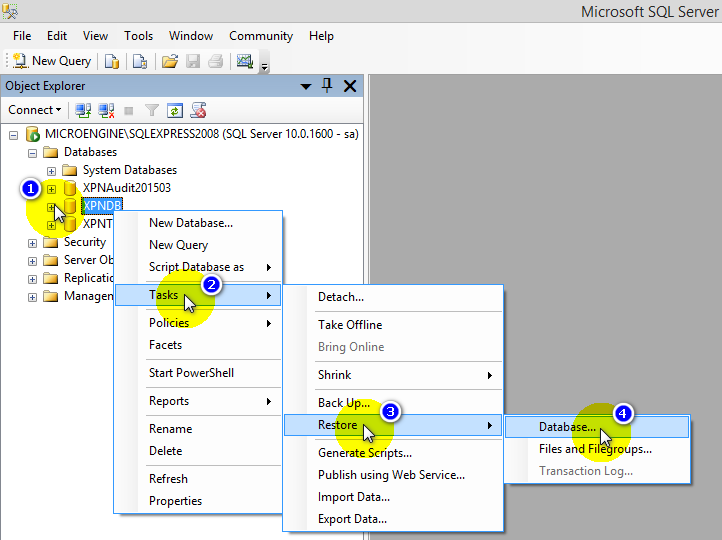Click the Activity Monitor toolbar icon
This screenshot has height=540, width=722.
(x=244, y=61)
